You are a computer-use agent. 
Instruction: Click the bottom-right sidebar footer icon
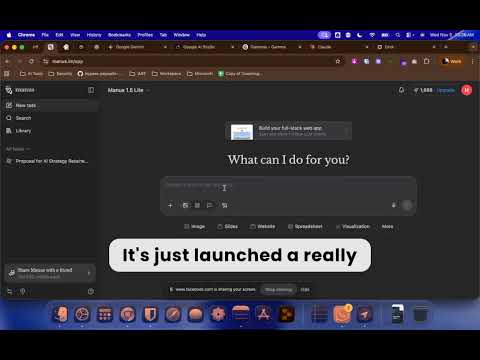[x=91, y=292]
